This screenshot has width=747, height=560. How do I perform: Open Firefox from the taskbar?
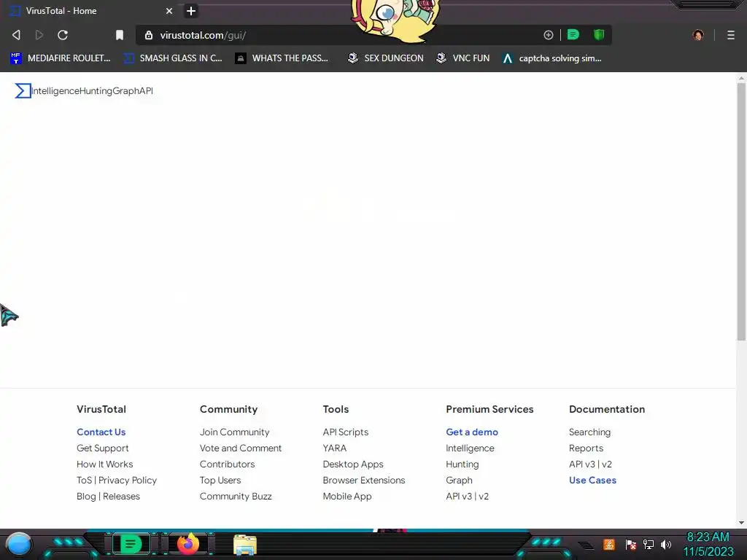pyautogui.click(x=188, y=544)
